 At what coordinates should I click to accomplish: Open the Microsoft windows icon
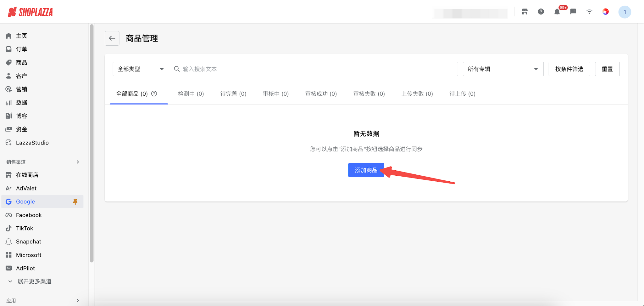point(9,255)
